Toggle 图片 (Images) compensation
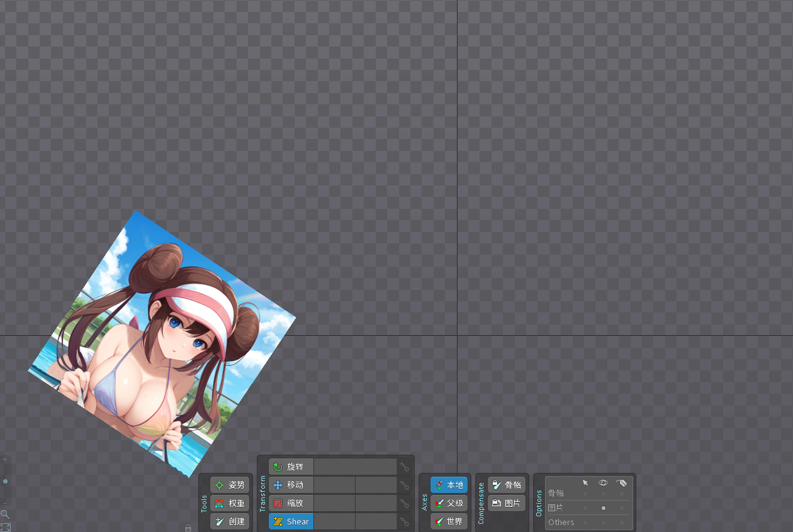Image resolution: width=793 pixels, height=532 pixels. pos(507,503)
